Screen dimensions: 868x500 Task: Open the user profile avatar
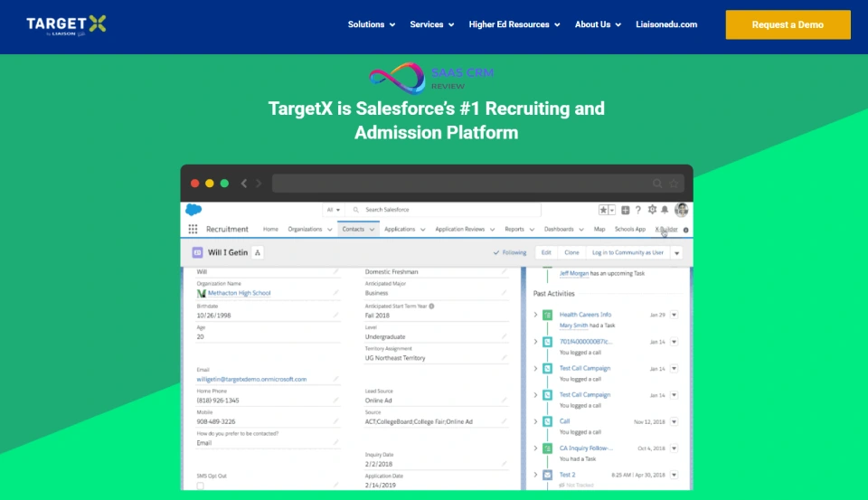(x=681, y=210)
